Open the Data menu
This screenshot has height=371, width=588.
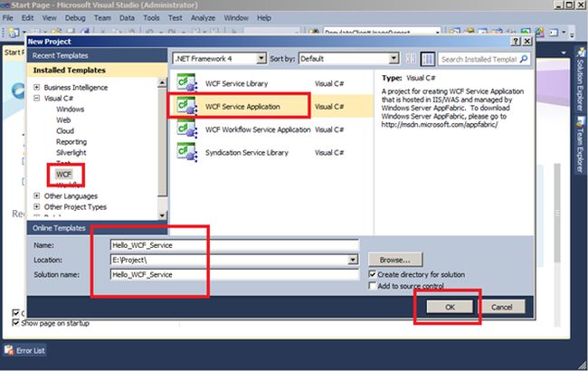coord(128,17)
